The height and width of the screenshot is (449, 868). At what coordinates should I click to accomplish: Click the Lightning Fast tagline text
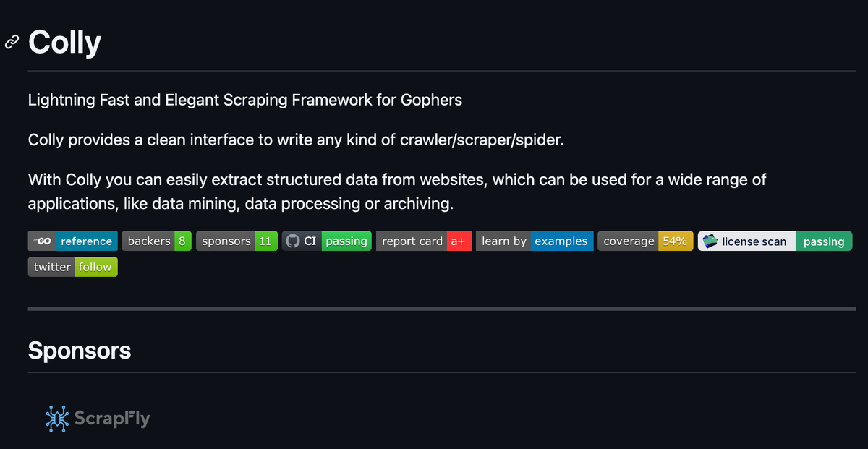coord(244,100)
